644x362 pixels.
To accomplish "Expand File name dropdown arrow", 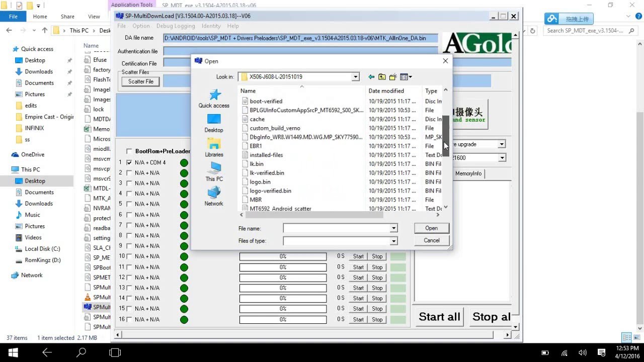I will [x=393, y=228].
